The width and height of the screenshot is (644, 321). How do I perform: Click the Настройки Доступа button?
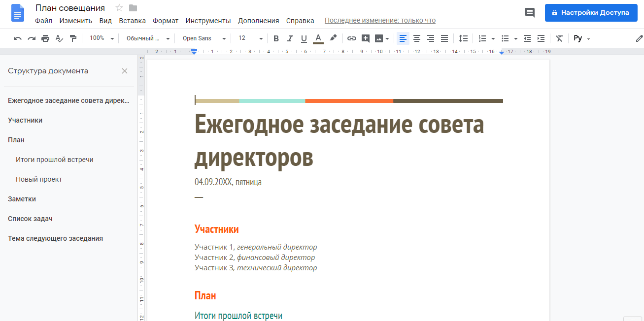[591, 13]
